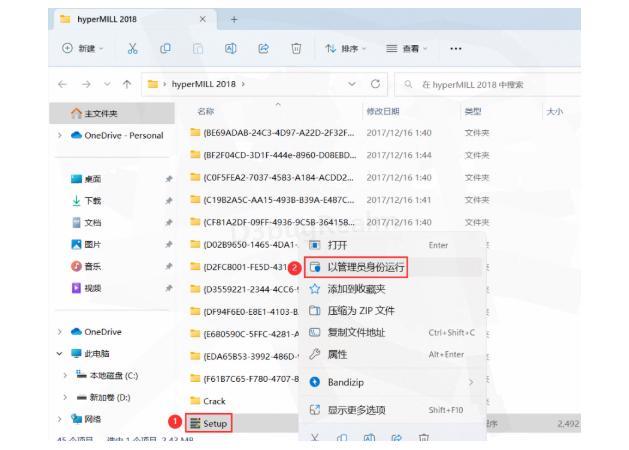
Task: Choose 以管理员身份运行 in context menu
Action: pyautogui.click(x=392, y=267)
